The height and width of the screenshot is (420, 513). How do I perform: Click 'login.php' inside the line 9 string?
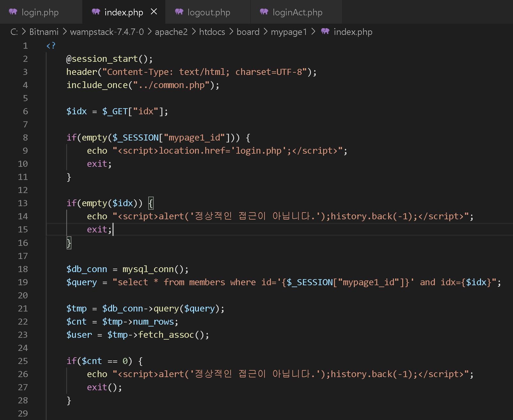point(258,151)
